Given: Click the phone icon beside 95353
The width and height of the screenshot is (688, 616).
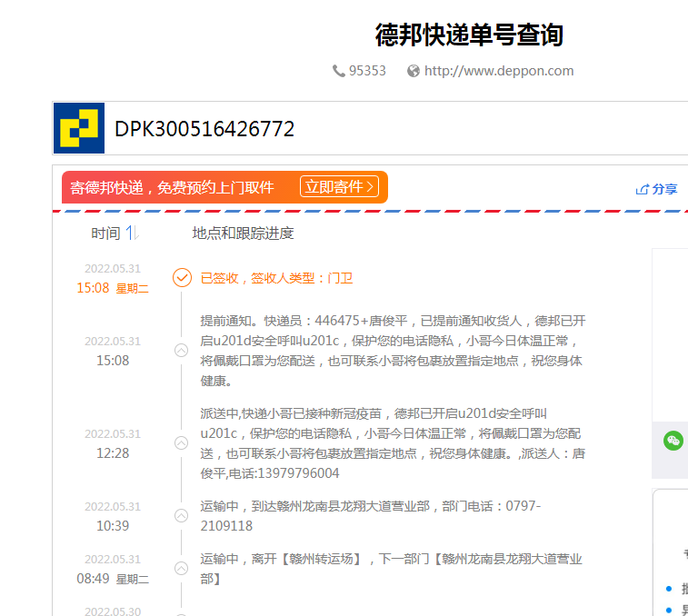Looking at the screenshot, I should (338, 71).
